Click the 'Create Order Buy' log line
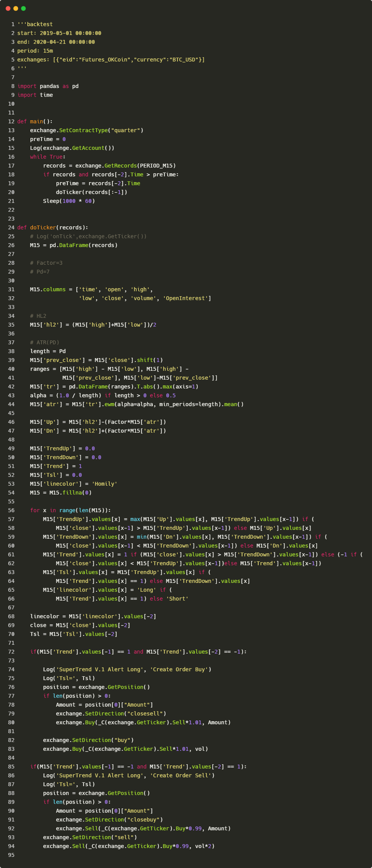This screenshot has height=868, width=372. pyautogui.click(x=127, y=669)
